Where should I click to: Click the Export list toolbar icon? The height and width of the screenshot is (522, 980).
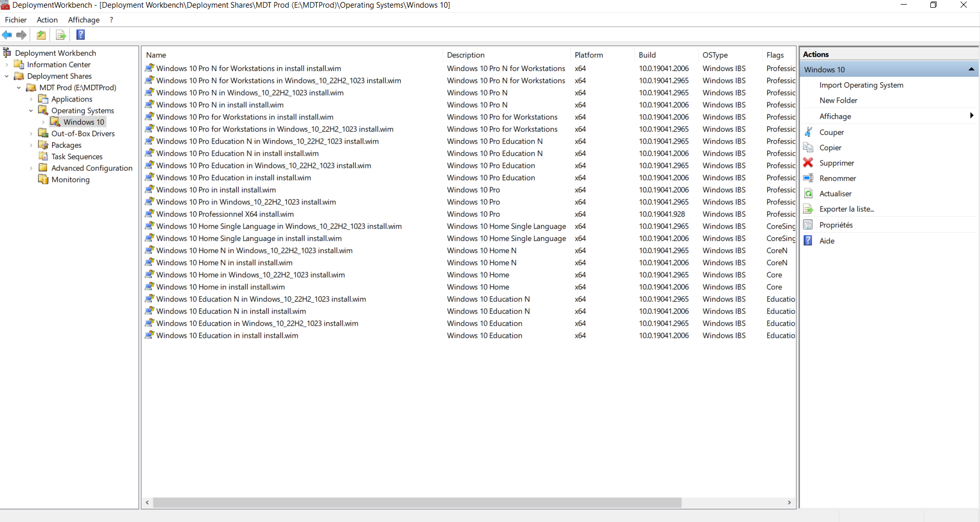61,35
